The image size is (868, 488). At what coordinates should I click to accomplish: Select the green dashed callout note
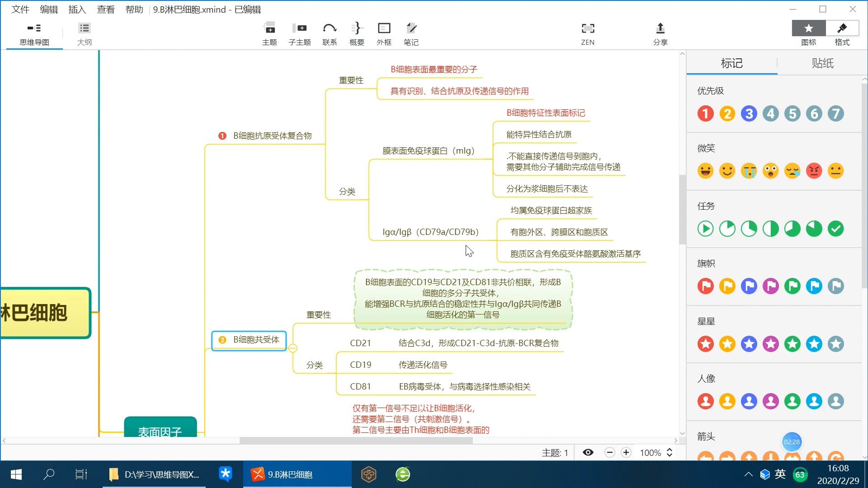[x=463, y=299]
